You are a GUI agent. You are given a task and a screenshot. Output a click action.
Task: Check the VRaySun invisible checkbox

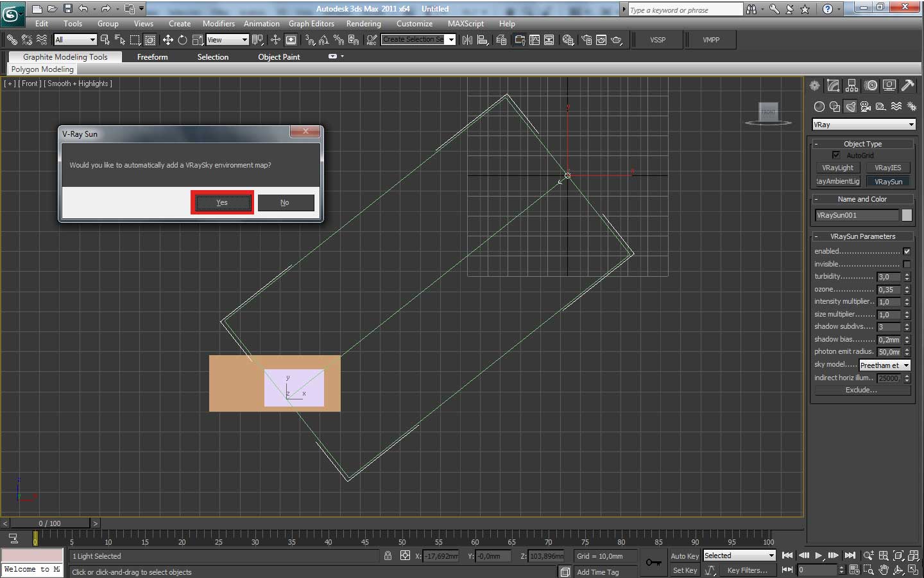point(907,264)
